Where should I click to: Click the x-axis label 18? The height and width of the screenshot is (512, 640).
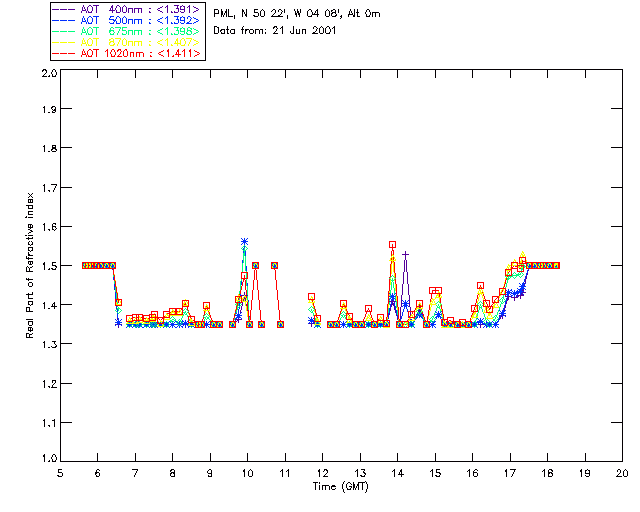547,474
